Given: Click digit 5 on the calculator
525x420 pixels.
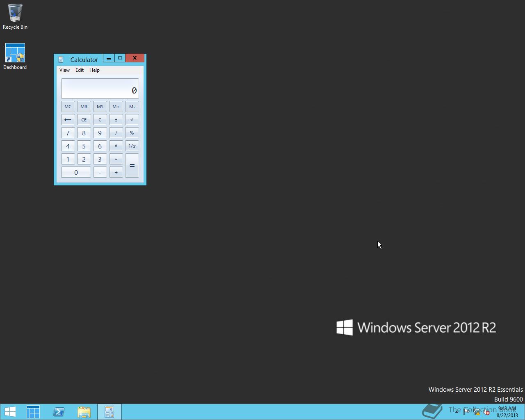Looking at the screenshot, I should [x=84, y=146].
